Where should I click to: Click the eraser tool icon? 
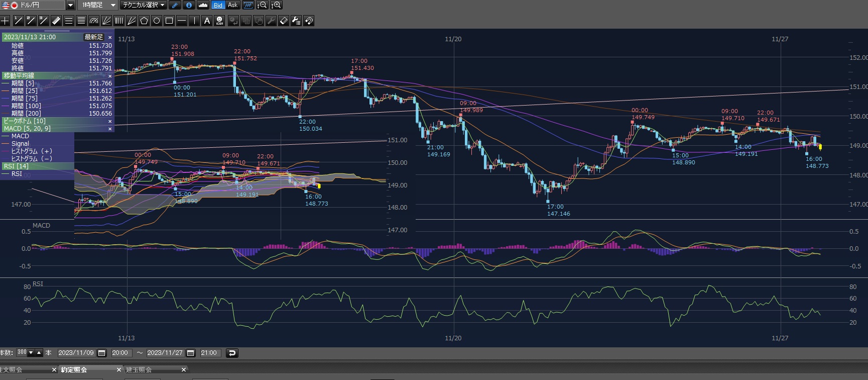click(284, 21)
